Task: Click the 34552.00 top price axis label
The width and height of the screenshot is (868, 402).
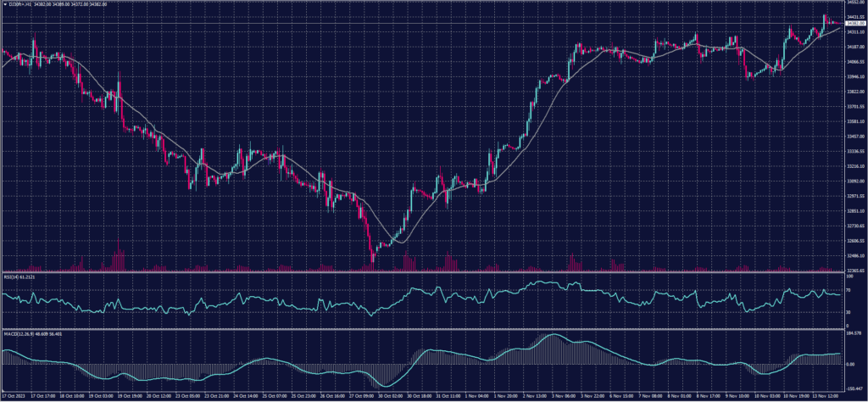Action: [x=854, y=3]
